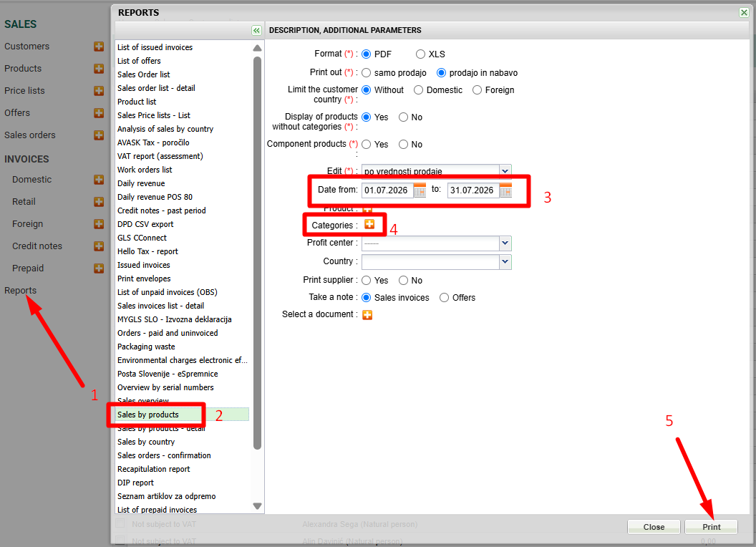Open calendar picker for Date from

click(x=420, y=190)
